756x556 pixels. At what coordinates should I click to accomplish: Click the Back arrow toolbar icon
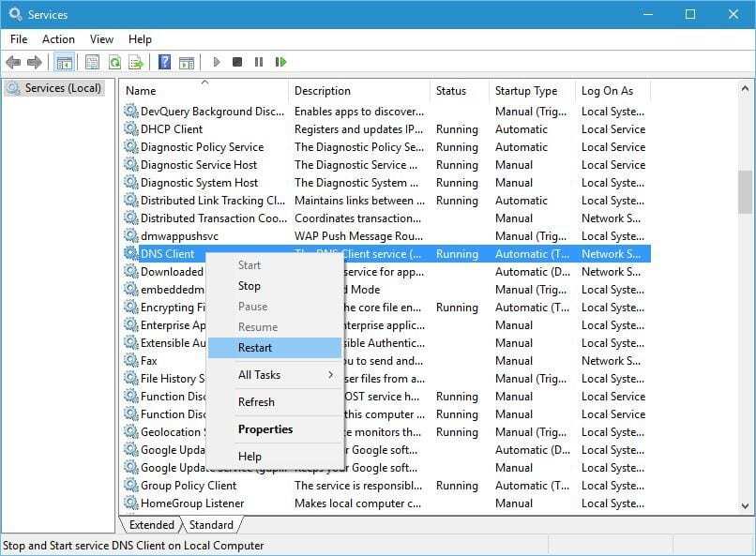13,62
